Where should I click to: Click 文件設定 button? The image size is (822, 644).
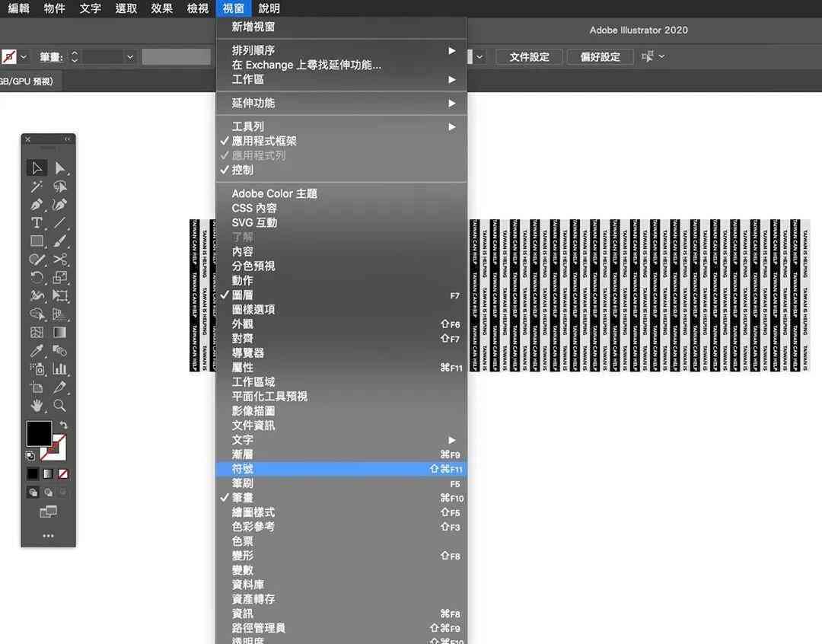point(530,56)
